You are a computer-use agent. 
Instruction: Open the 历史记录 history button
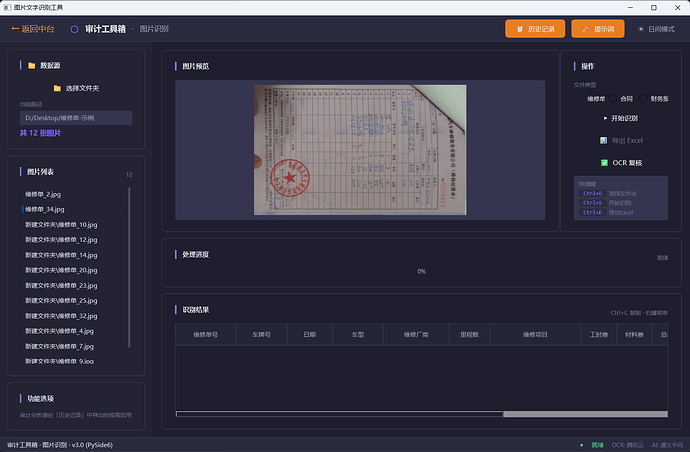[535, 29]
